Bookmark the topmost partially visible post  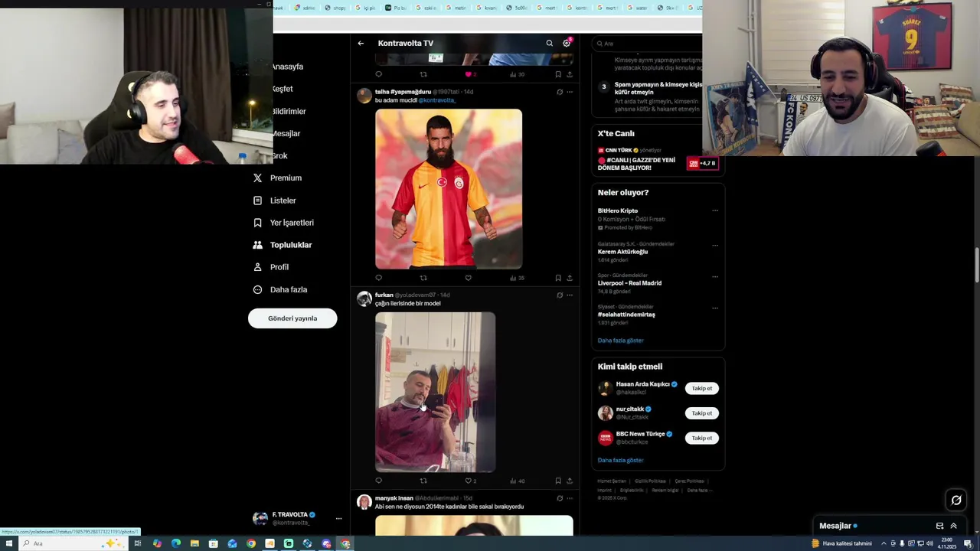click(558, 74)
